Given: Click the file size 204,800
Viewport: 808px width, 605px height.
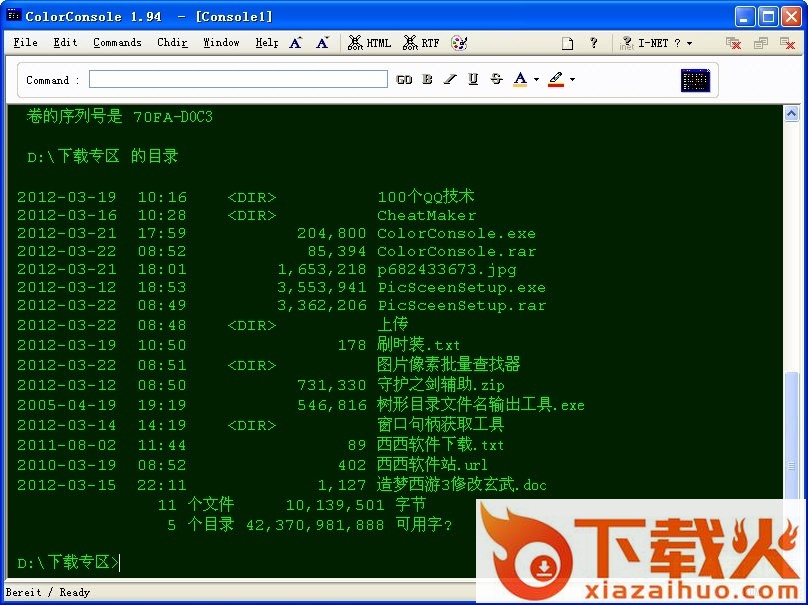Looking at the screenshot, I should (x=332, y=233).
